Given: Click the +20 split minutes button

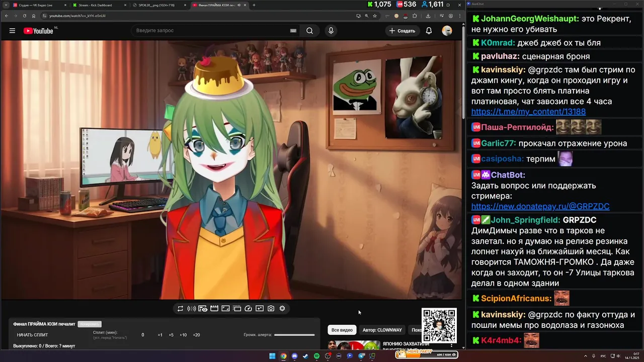Looking at the screenshot, I should pyautogui.click(x=196, y=335).
